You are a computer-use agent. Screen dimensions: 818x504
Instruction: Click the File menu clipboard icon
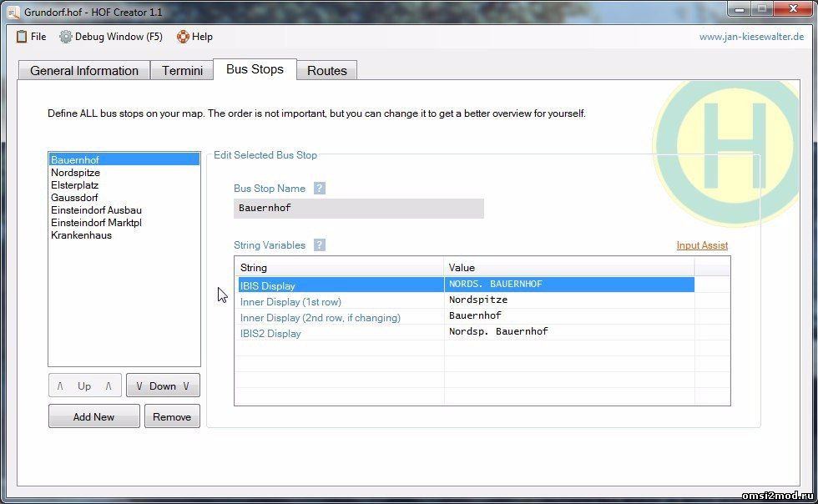pyautogui.click(x=22, y=37)
